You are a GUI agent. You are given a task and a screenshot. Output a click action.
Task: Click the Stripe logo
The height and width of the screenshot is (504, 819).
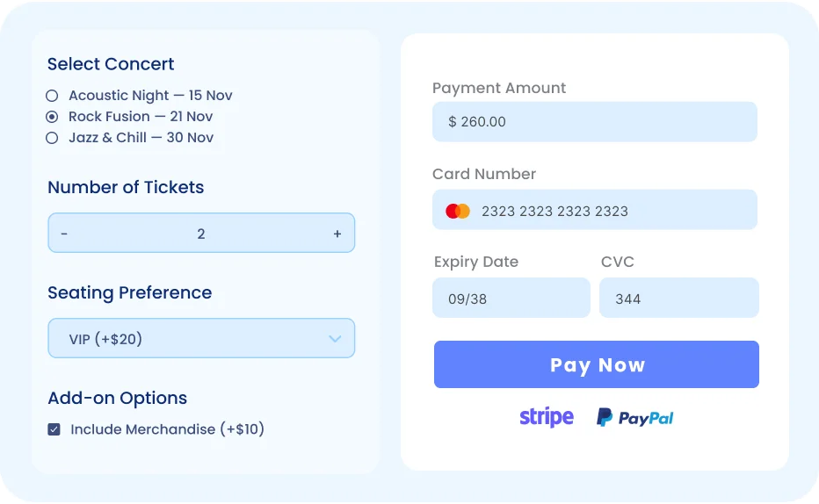click(x=546, y=417)
